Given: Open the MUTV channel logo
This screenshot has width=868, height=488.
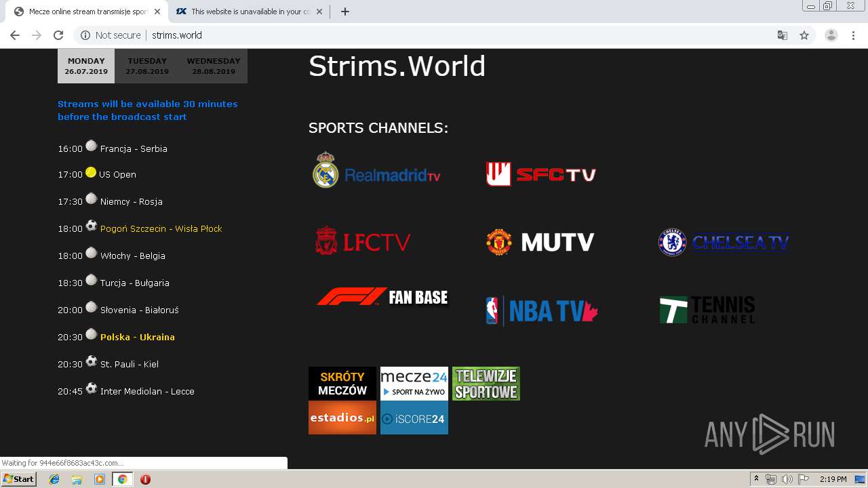Looking at the screenshot, I should pyautogui.click(x=540, y=242).
